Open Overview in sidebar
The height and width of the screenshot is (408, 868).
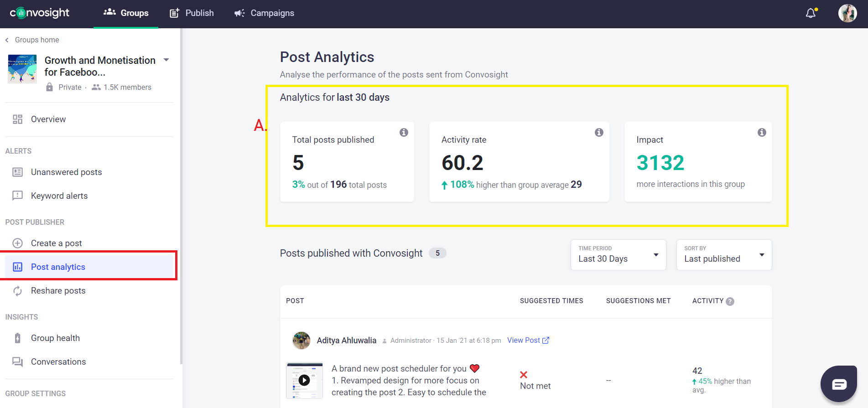coord(89,119)
